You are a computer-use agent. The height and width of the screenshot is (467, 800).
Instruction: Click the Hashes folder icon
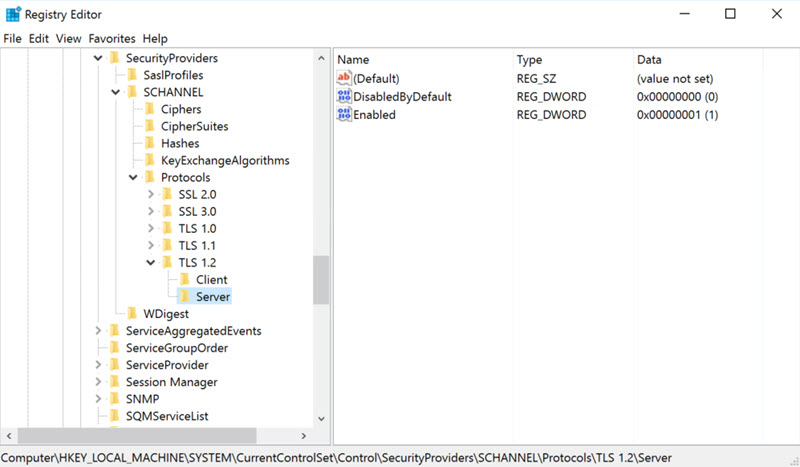point(150,143)
